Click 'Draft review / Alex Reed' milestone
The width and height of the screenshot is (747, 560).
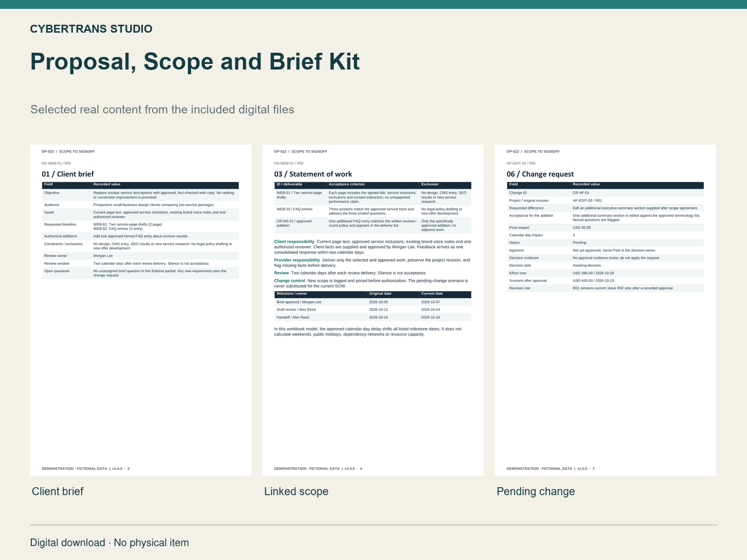coord(296,309)
